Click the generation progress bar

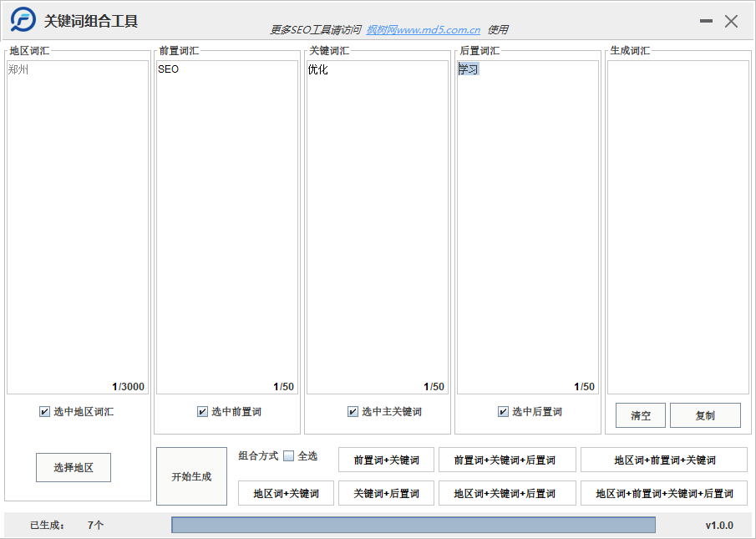414,525
